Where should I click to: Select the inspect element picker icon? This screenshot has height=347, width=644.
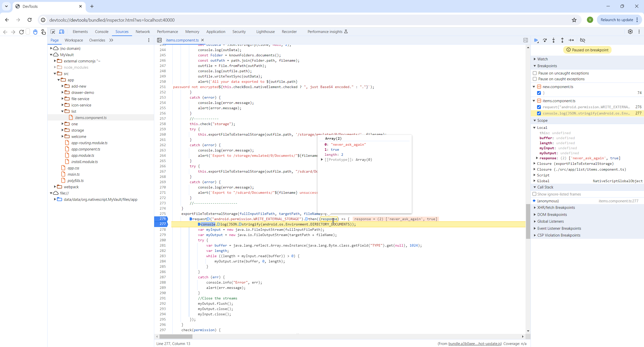(53, 32)
